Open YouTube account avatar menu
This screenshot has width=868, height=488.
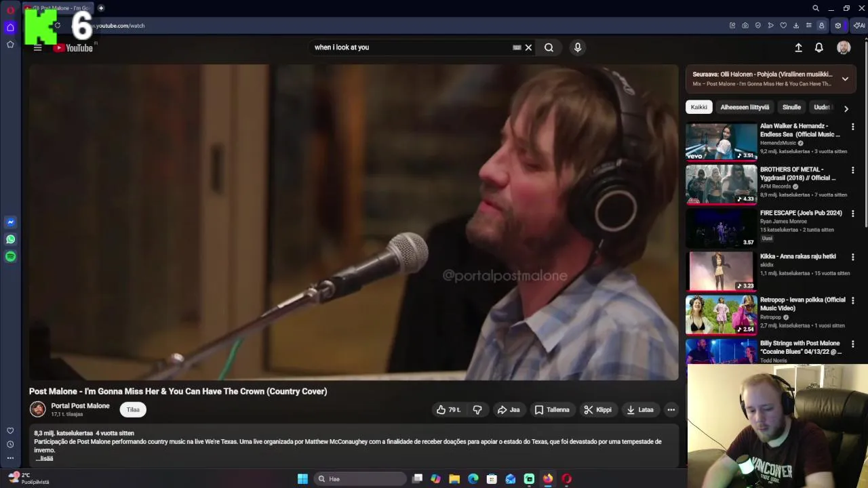[844, 47]
